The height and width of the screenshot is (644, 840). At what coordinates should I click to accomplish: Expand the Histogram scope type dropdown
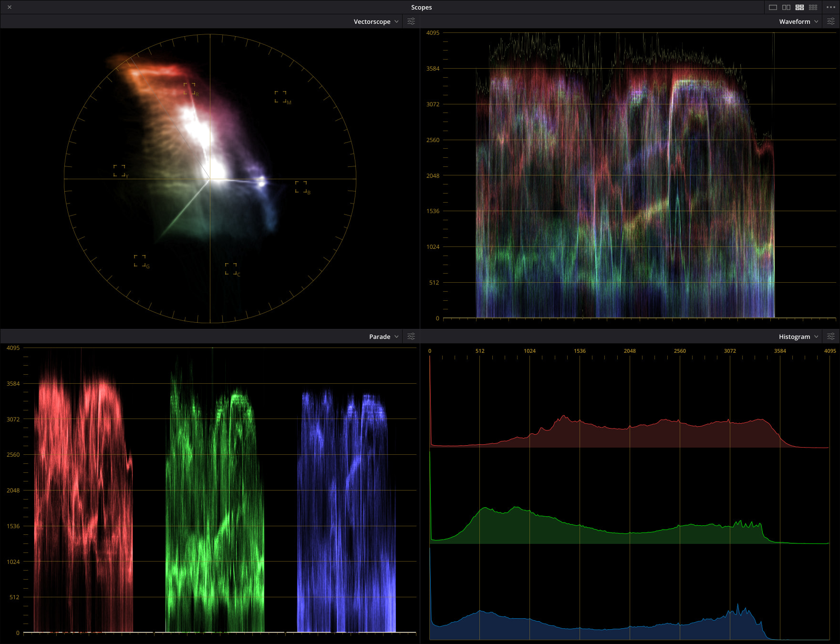799,337
